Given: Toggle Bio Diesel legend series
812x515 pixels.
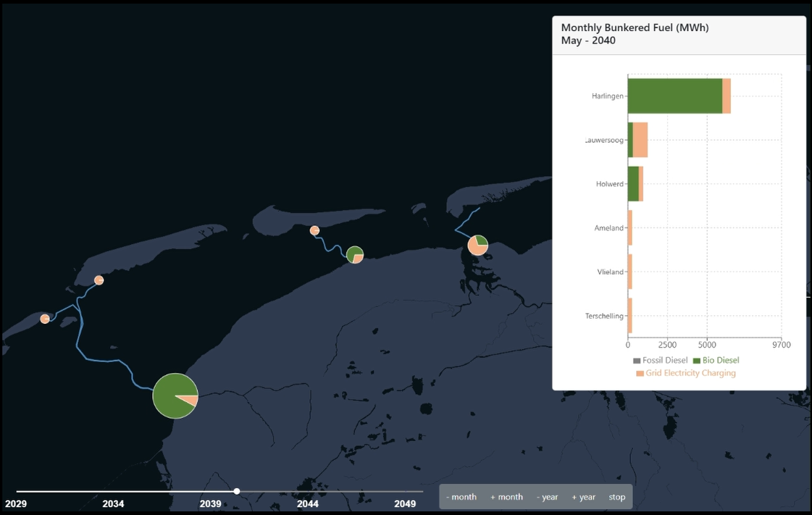Looking at the screenshot, I should [716, 360].
